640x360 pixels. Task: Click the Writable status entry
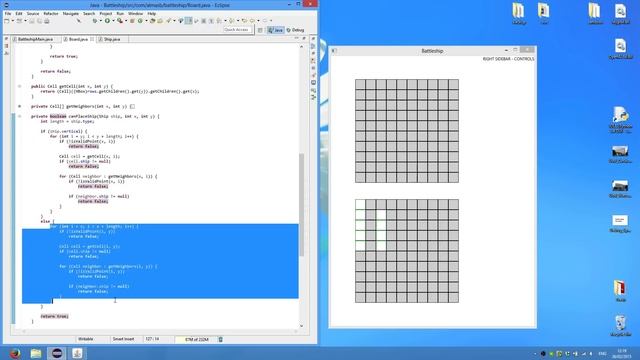pos(86,339)
